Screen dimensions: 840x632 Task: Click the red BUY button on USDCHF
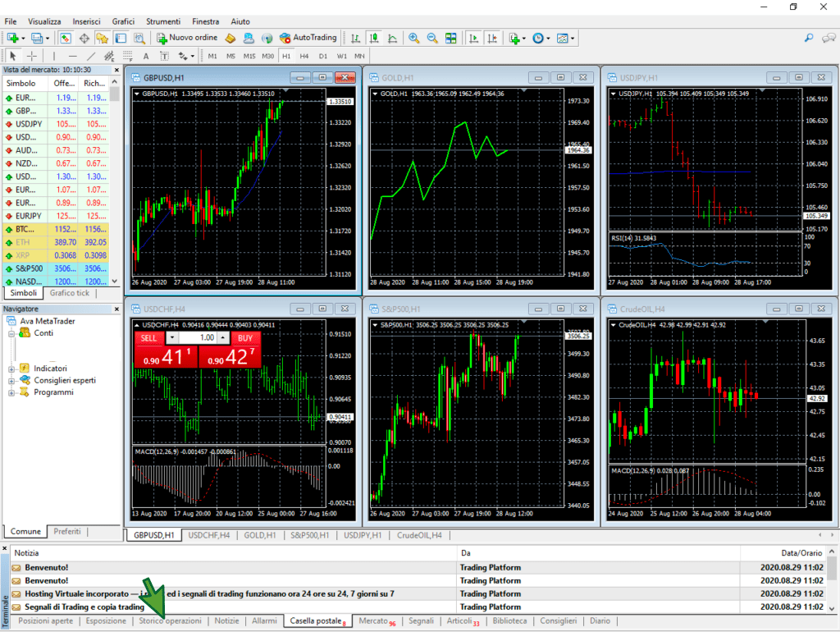(x=245, y=338)
